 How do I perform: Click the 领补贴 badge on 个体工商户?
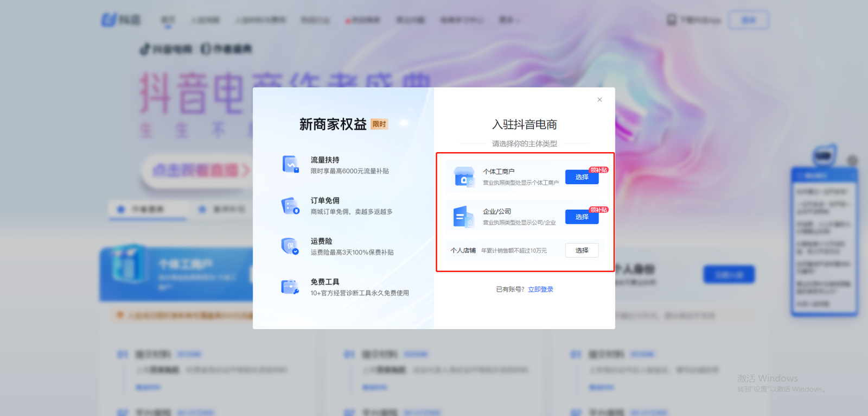click(599, 170)
